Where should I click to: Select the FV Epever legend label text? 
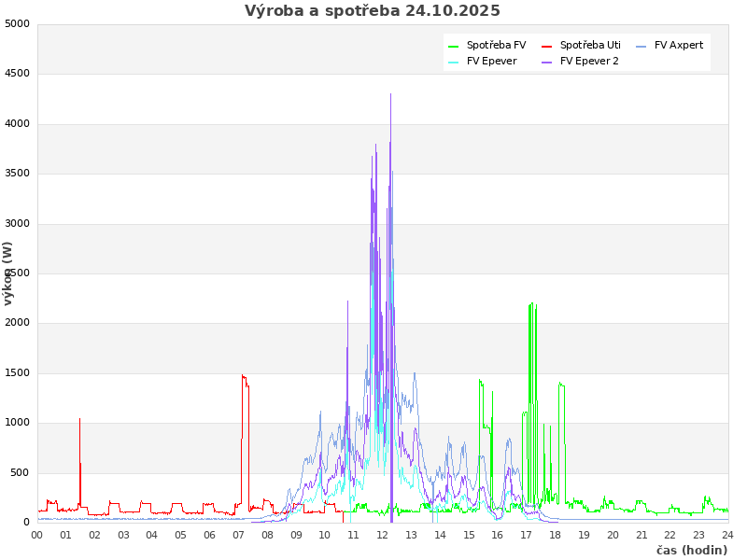tap(491, 61)
